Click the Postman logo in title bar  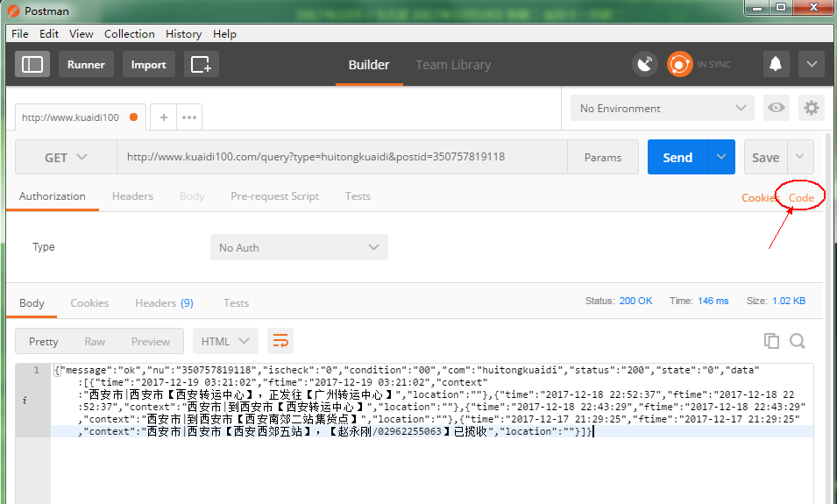[x=13, y=11]
